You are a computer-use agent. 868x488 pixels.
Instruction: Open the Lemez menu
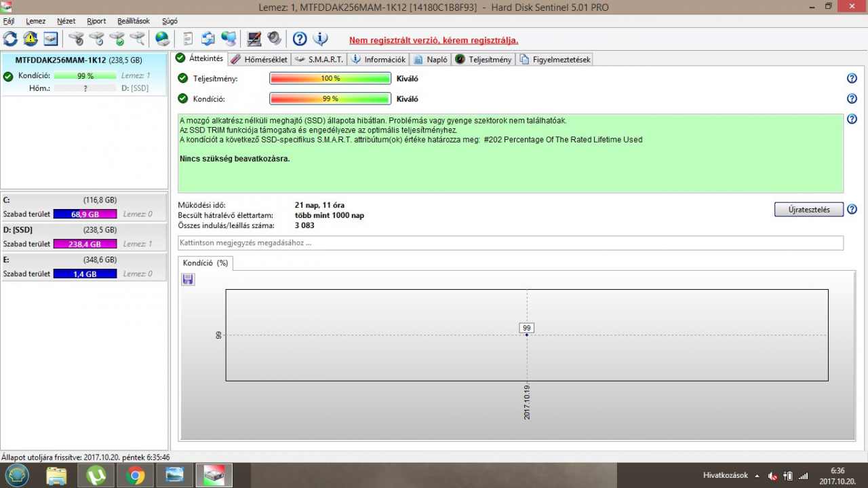tap(35, 21)
